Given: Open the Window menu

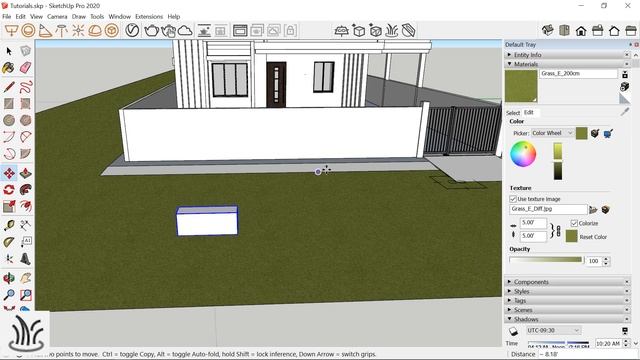Looking at the screenshot, I should (x=120, y=16).
